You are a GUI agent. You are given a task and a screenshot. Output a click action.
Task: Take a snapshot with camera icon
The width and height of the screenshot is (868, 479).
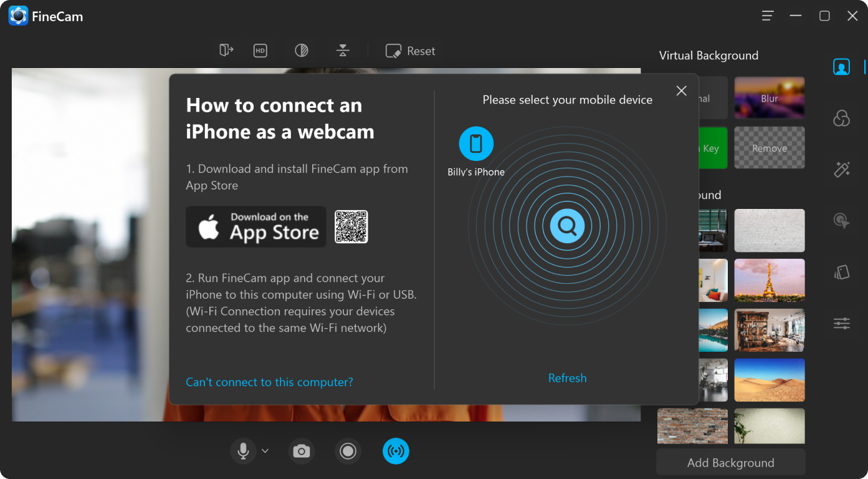click(302, 451)
